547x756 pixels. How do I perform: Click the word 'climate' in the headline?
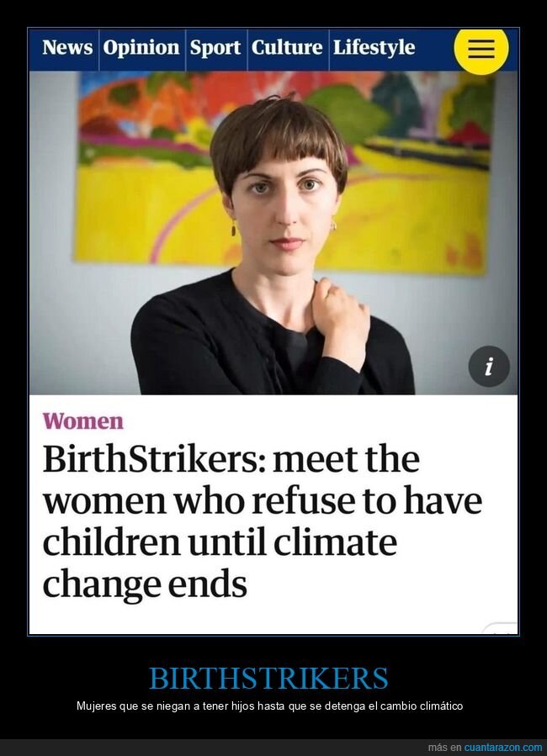tap(335, 542)
